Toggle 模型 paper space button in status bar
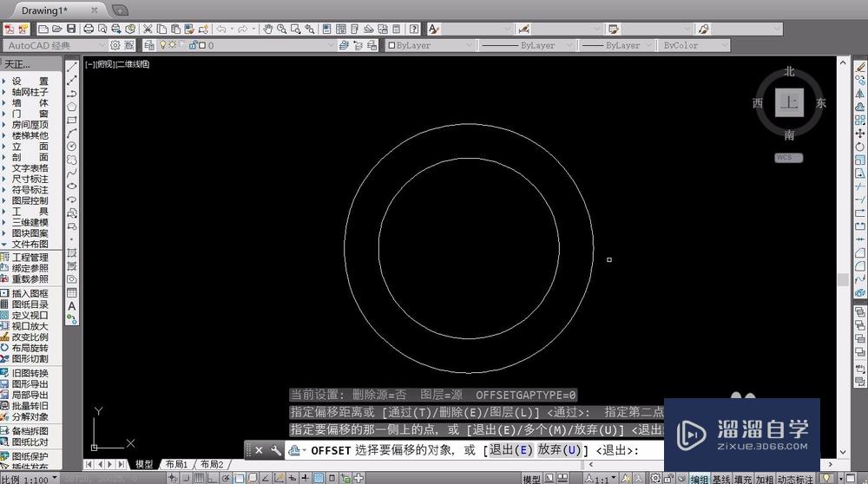The image size is (868, 484). 531,479
